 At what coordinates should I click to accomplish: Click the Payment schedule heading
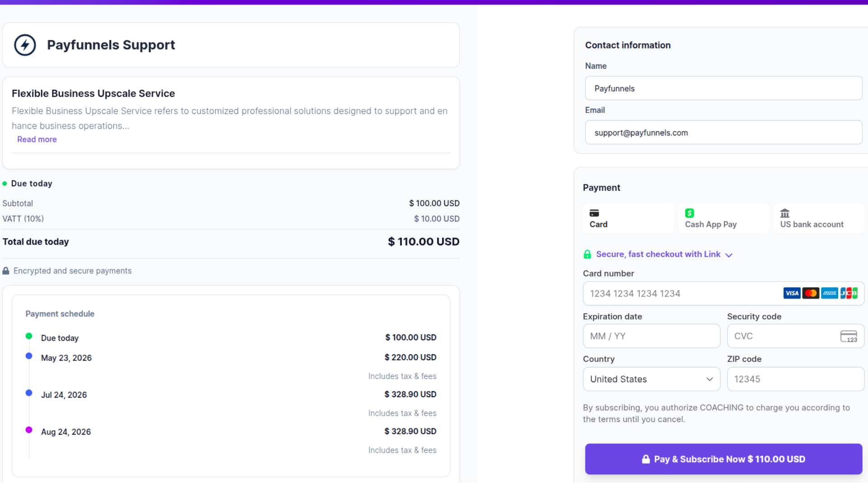pyautogui.click(x=60, y=314)
